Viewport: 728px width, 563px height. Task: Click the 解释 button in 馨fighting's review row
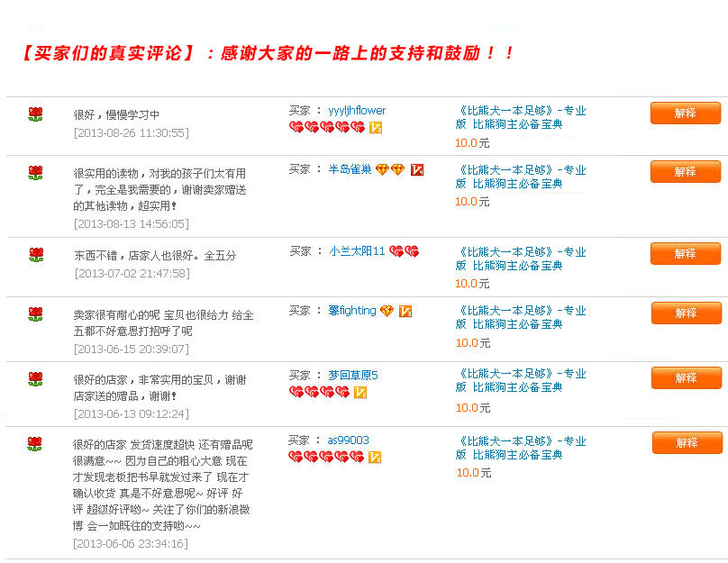pyautogui.click(x=686, y=313)
